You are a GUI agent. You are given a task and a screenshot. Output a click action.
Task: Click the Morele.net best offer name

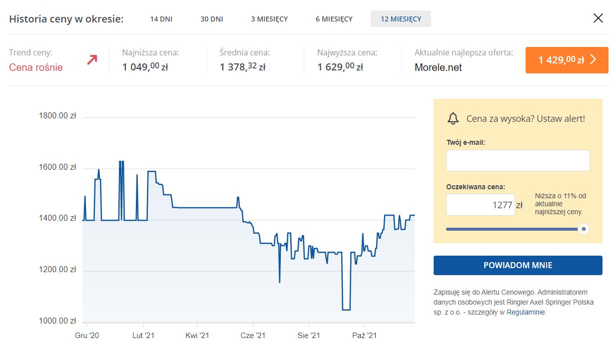(438, 67)
